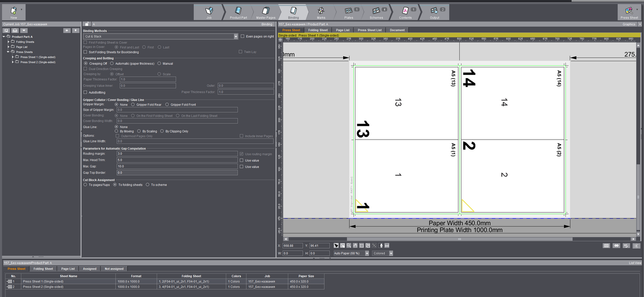Click the Max. Gap input field
The image size is (644, 297).
click(177, 166)
